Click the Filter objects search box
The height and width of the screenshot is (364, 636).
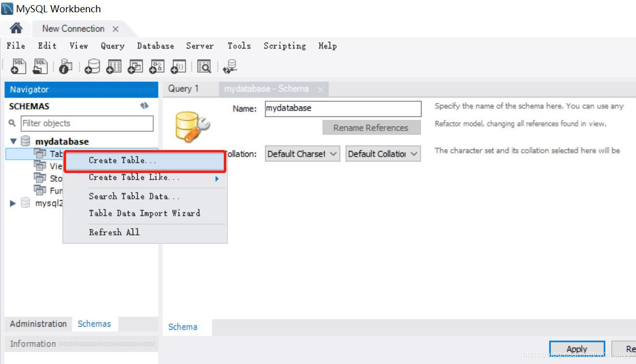[87, 123]
